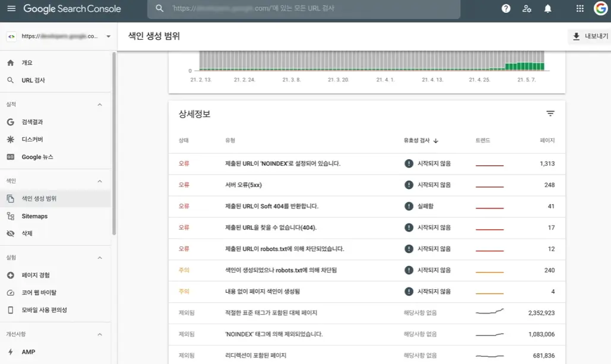Click the Sitemaps sidebar icon
611x364 pixels.
11,216
